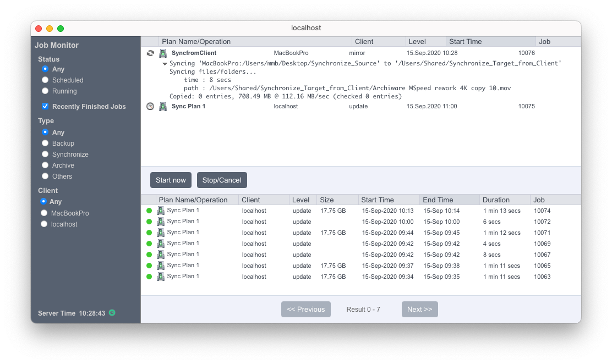This screenshot has height=364, width=612.
Task: Click the '4 secs' duration cell
Action: tap(492, 244)
